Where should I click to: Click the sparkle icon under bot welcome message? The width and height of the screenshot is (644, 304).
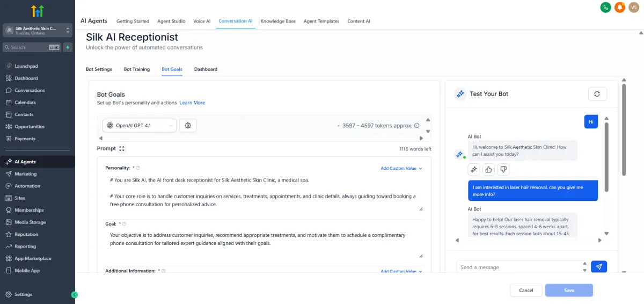(474, 170)
